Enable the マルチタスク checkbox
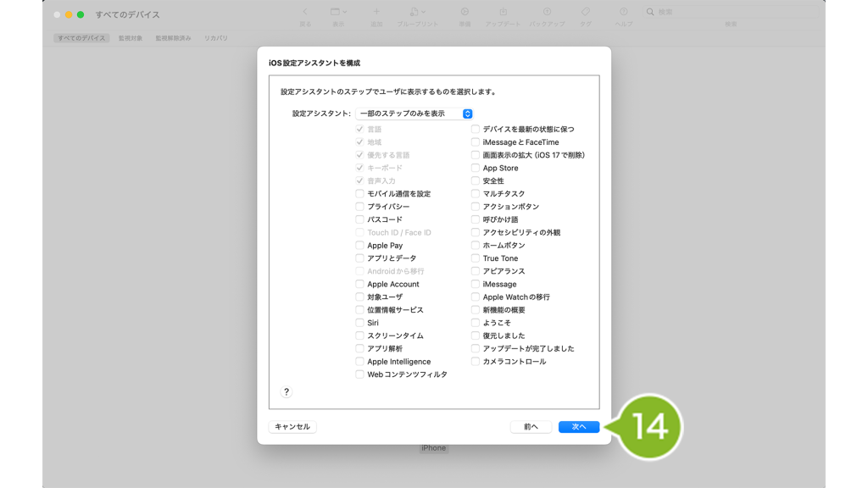The height and width of the screenshot is (488, 868). 476,194
